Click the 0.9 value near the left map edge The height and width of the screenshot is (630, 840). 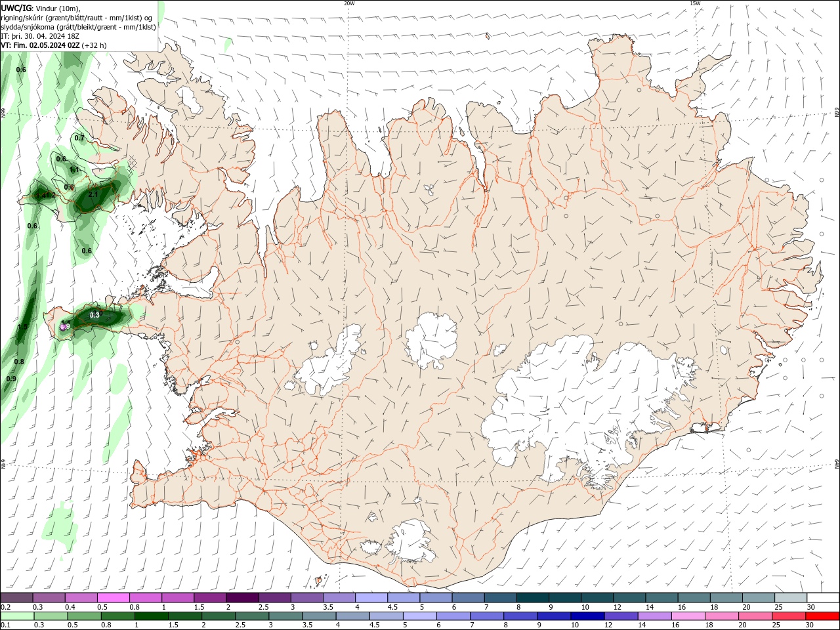pyautogui.click(x=11, y=379)
